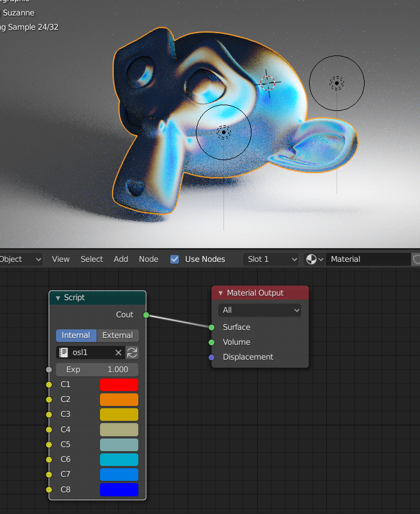Open the C2 orange color swatch
The image size is (420, 514).
coord(119,400)
